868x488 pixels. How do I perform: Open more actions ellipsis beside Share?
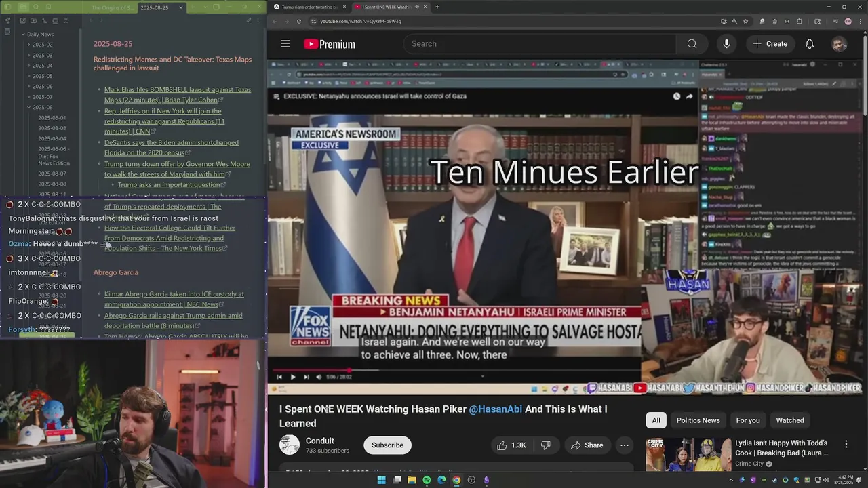pyautogui.click(x=625, y=445)
